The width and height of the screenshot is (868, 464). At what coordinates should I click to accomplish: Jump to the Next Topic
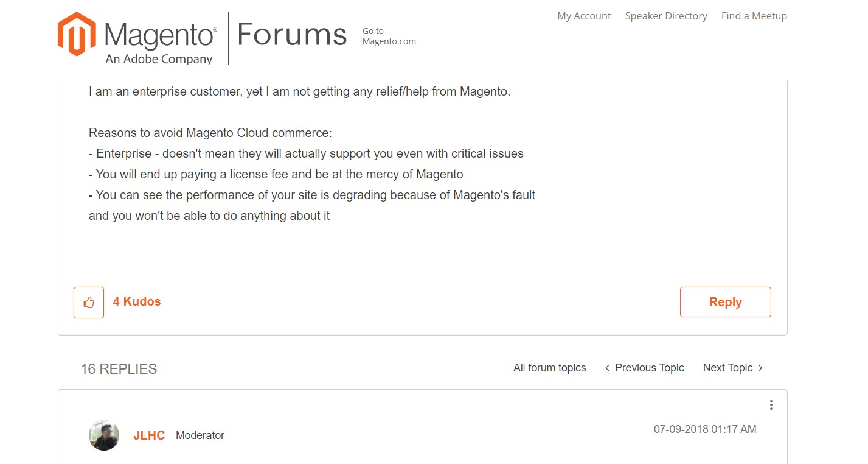[733, 368]
